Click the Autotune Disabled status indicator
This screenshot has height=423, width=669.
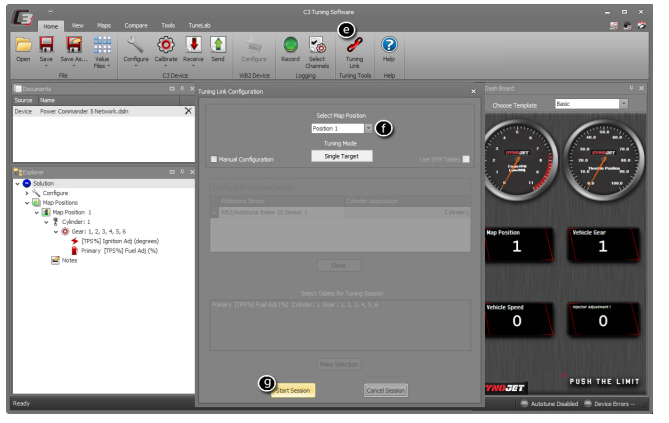click(x=550, y=404)
